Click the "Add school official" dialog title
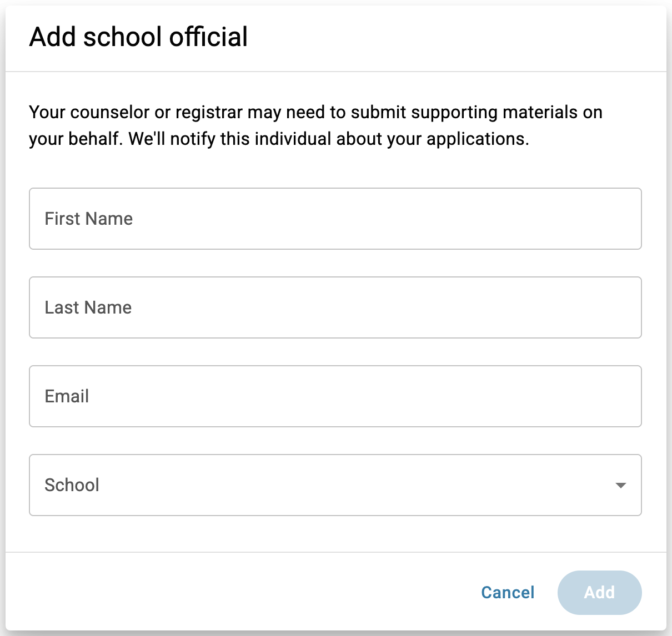The width and height of the screenshot is (672, 636). click(139, 37)
